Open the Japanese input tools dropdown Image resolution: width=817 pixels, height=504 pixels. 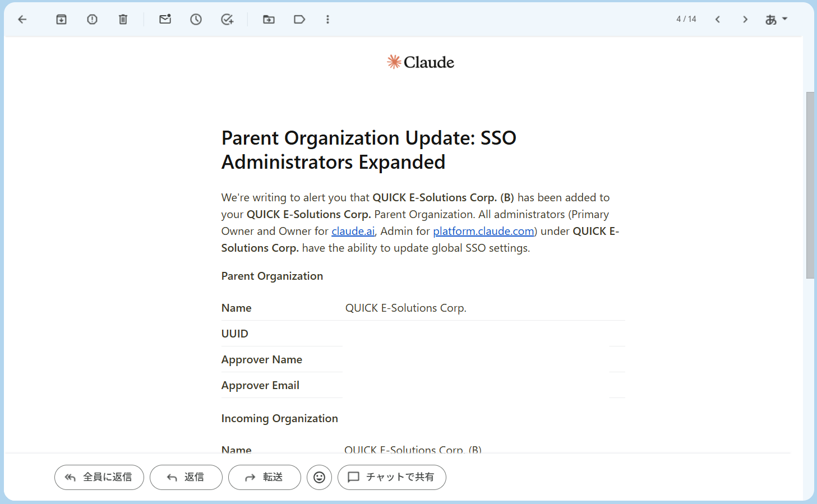[776, 20]
